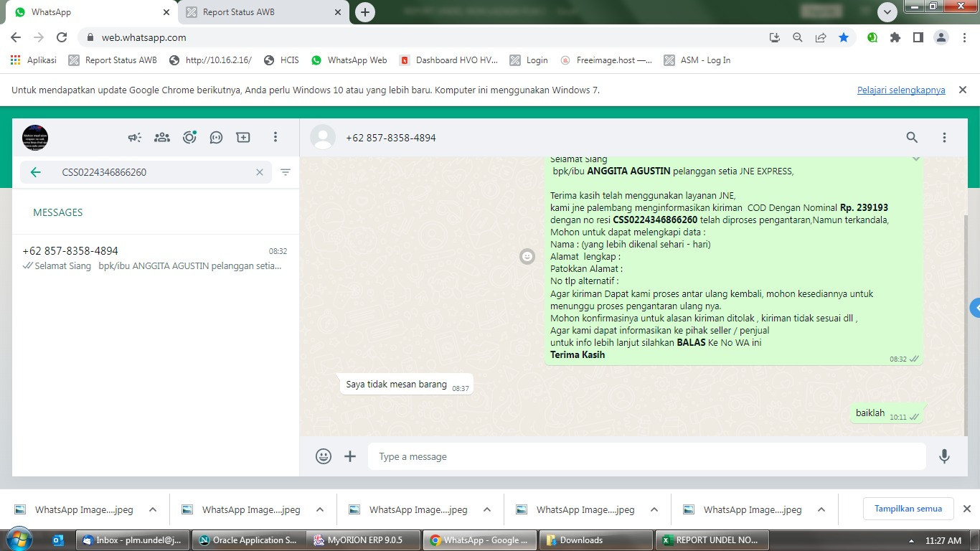Open the Dashboard HVO bookmark
This screenshot has height=551, width=980.
coord(449,60)
